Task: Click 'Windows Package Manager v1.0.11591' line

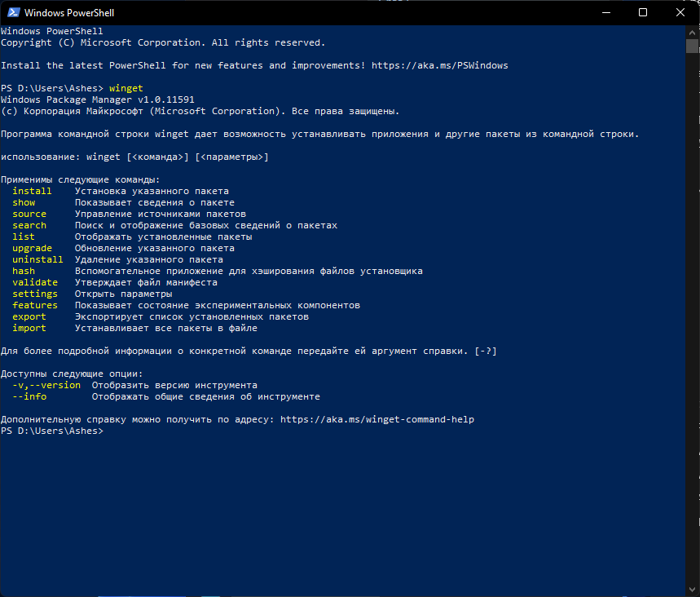Action: pos(98,99)
